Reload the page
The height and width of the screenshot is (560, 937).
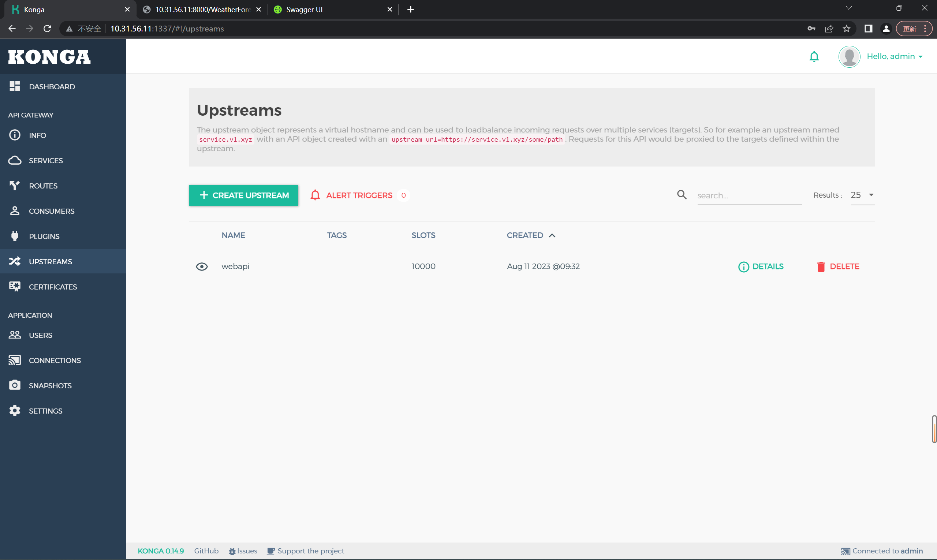point(47,29)
